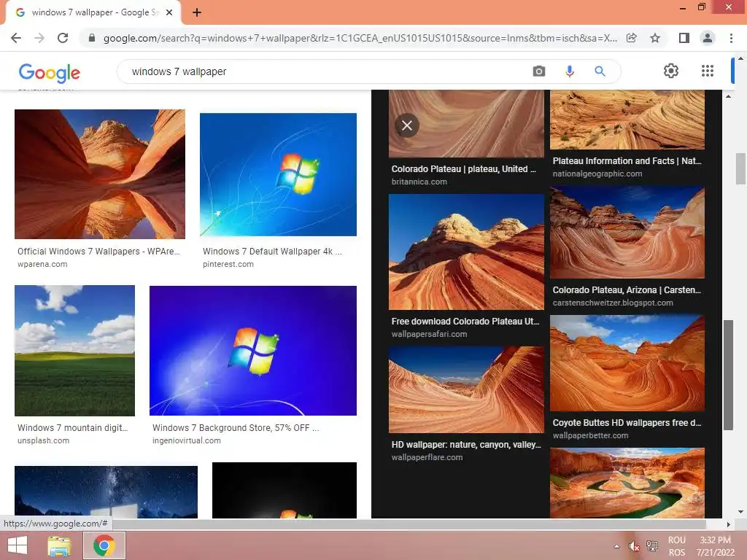Open dark black Windows wallpaper thumbnail
Screen dimensions: 747x560
pyautogui.click(x=285, y=490)
